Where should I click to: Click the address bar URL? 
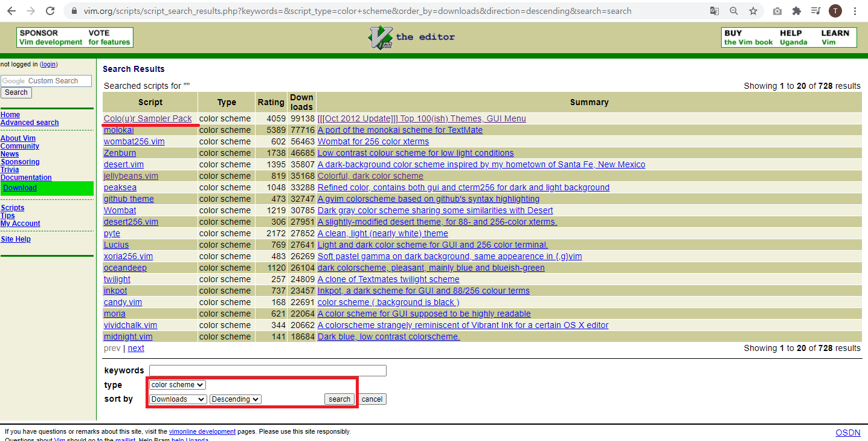click(358, 11)
